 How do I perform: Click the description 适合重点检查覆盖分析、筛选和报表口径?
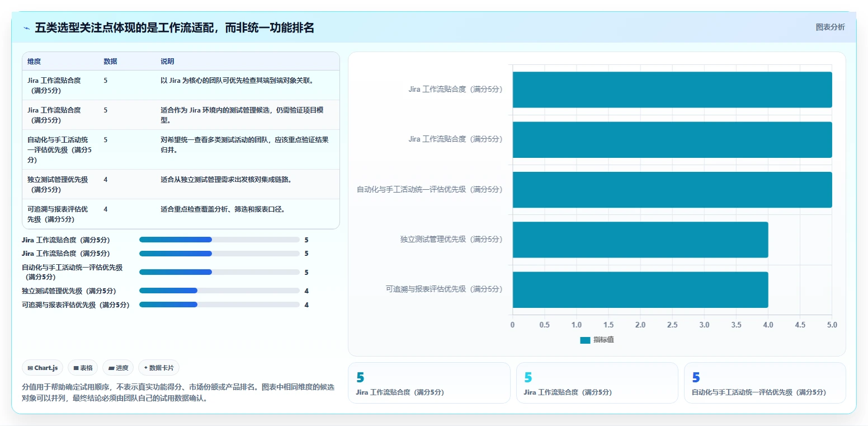(223, 209)
